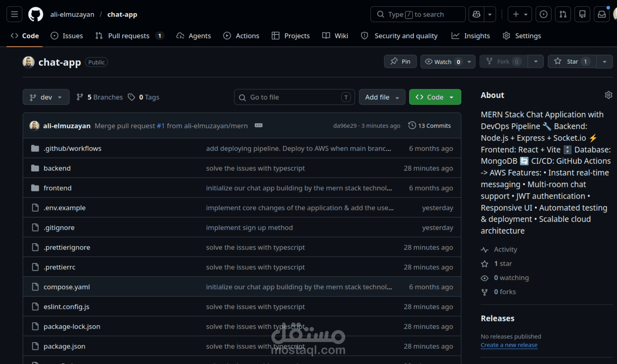
Task: Open the backend folder
Action: [57, 168]
